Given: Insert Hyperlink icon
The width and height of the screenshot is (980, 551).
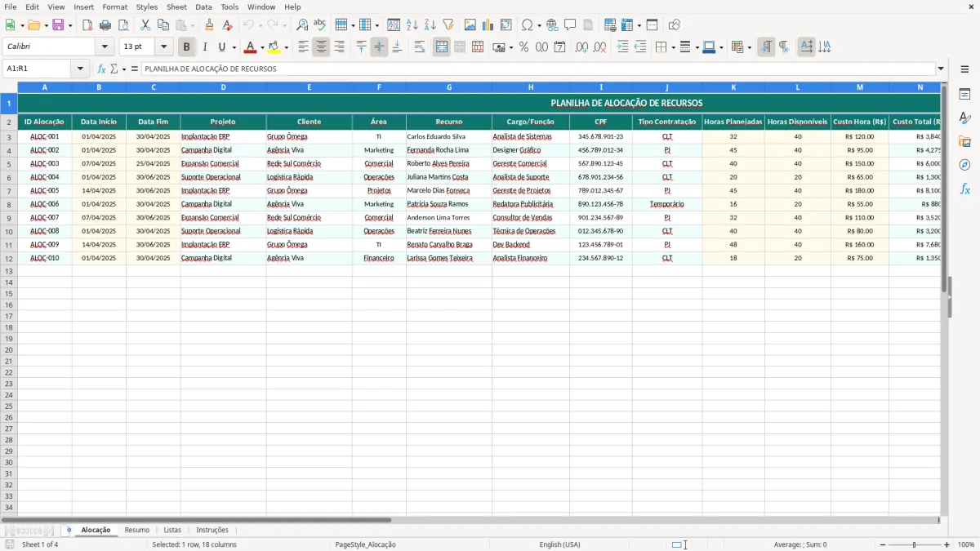Looking at the screenshot, I should click(x=552, y=25).
